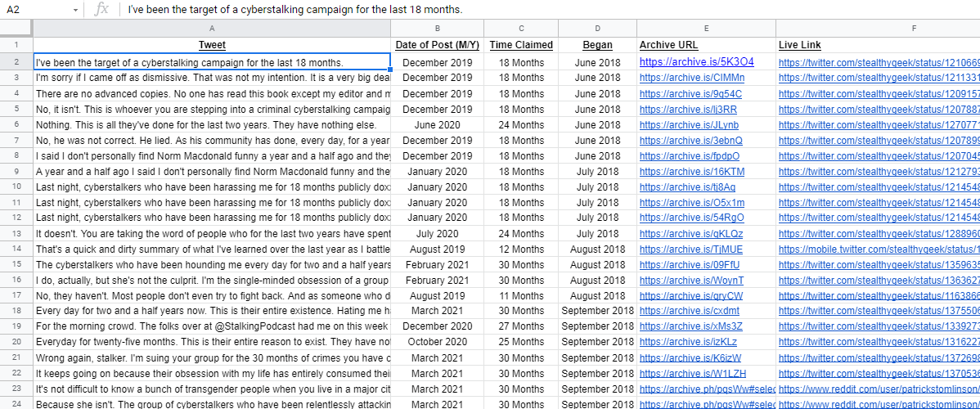The image size is (980, 409).
Task: Open archive.is/9q54C link
Action: (690, 94)
